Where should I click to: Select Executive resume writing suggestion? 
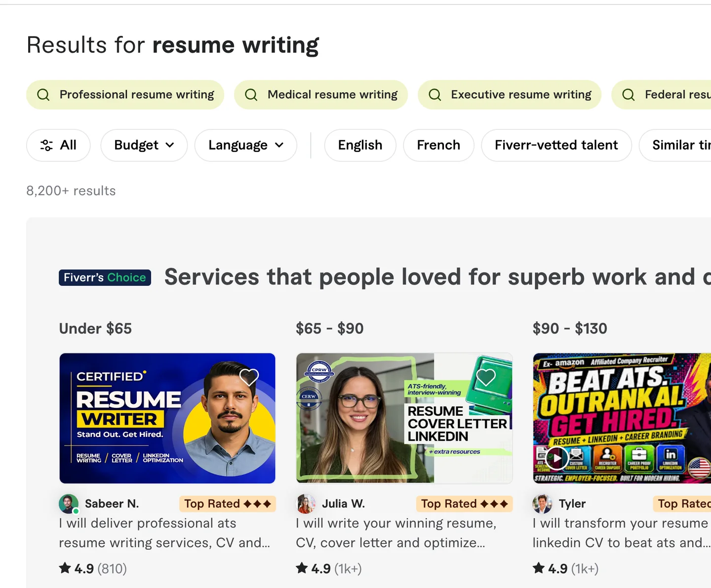coord(510,94)
